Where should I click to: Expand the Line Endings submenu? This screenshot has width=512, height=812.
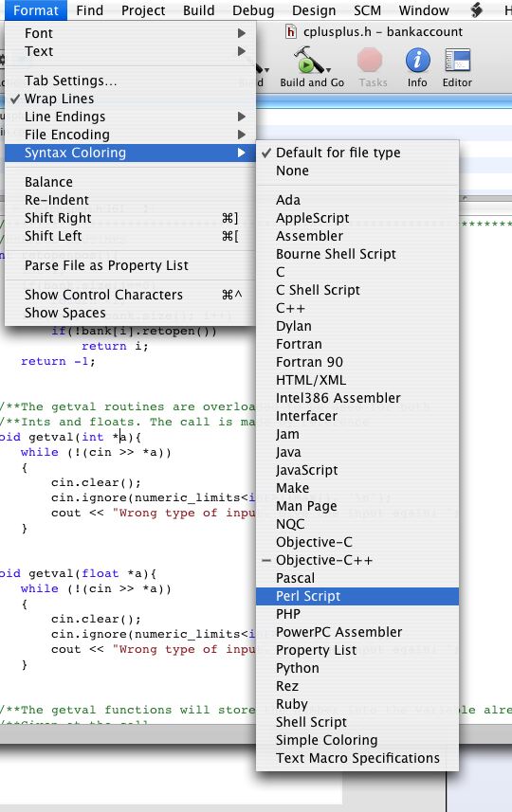[130, 117]
